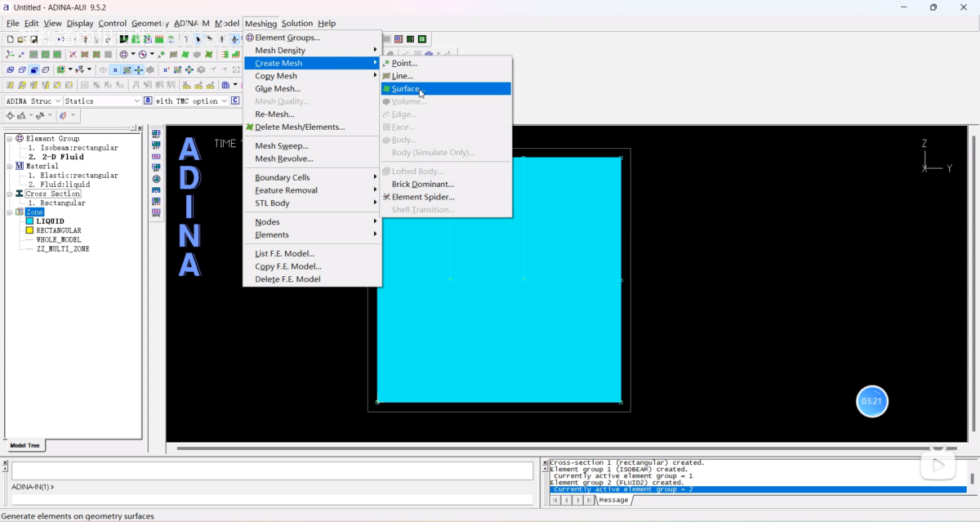Close the Model Tree panel

coord(140,128)
